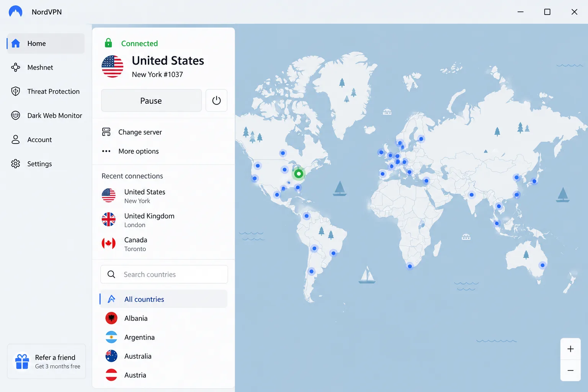Viewport: 588px width, 392px height.
Task: Open Settings text in the sidebar
Action: (x=39, y=164)
